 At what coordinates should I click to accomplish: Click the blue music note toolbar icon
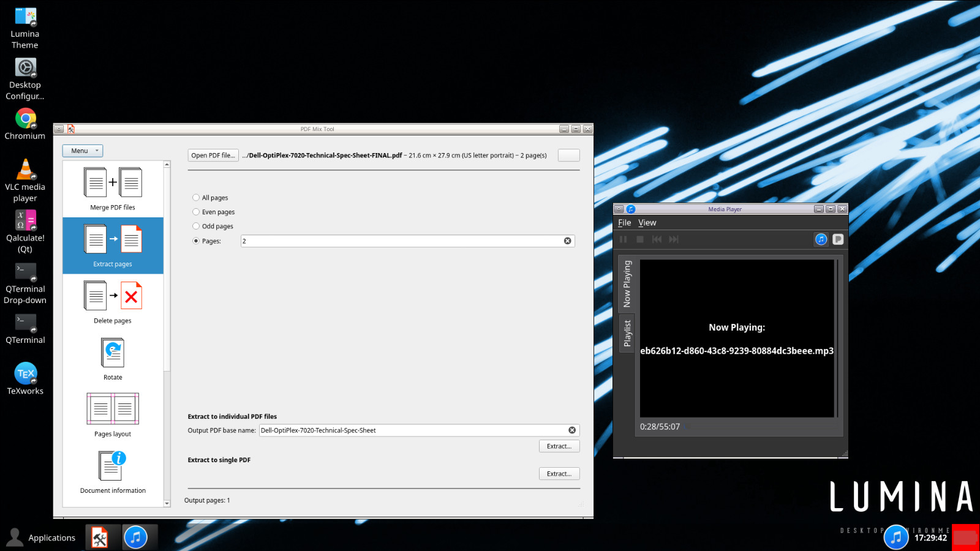click(x=821, y=239)
